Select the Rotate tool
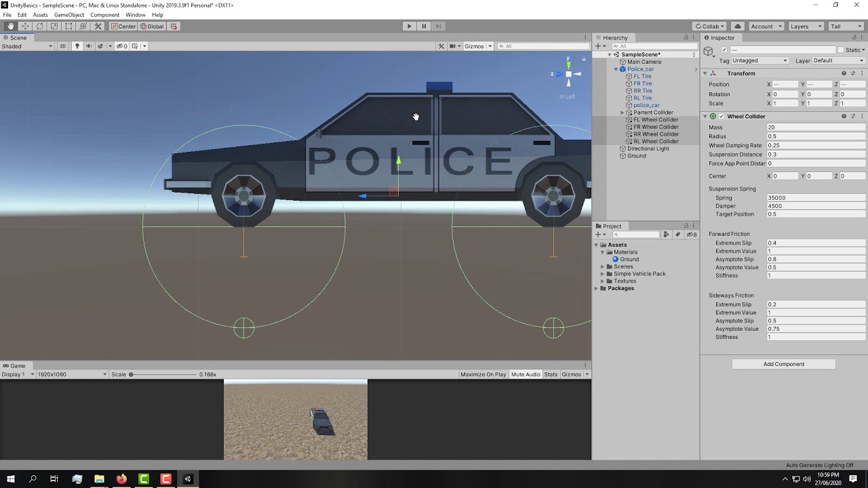Image resolution: width=868 pixels, height=488 pixels. pyautogui.click(x=40, y=26)
